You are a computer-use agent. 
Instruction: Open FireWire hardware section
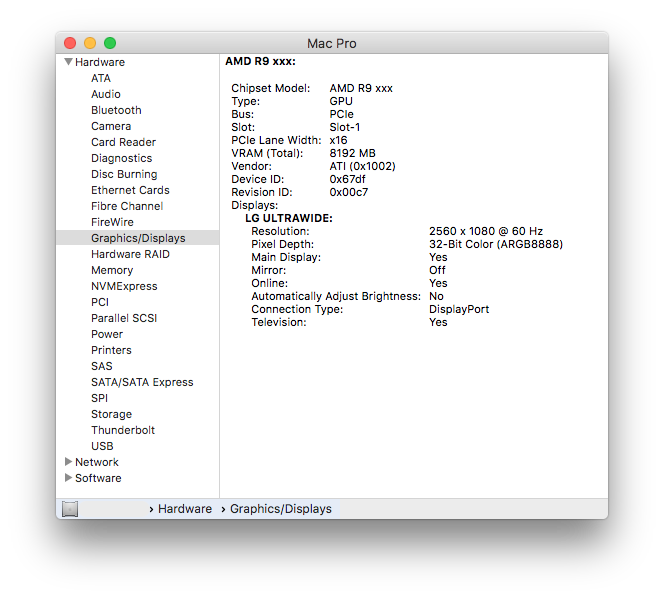pyautogui.click(x=112, y=222)
